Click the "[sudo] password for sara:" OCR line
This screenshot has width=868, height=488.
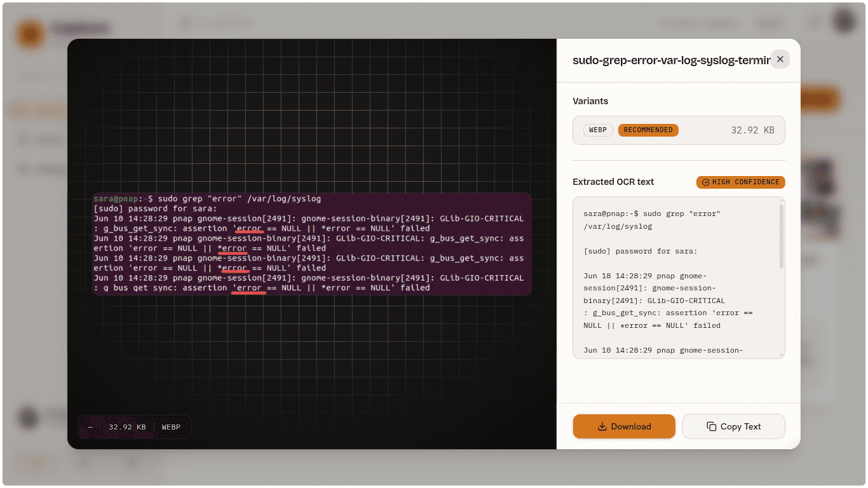point(641,251)
